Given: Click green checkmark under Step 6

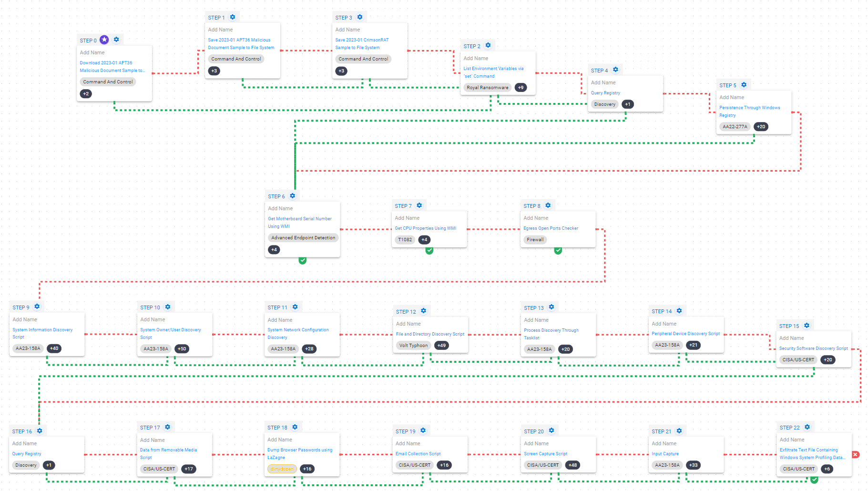Looking at the screenshot, I should (x=303, y=260).
